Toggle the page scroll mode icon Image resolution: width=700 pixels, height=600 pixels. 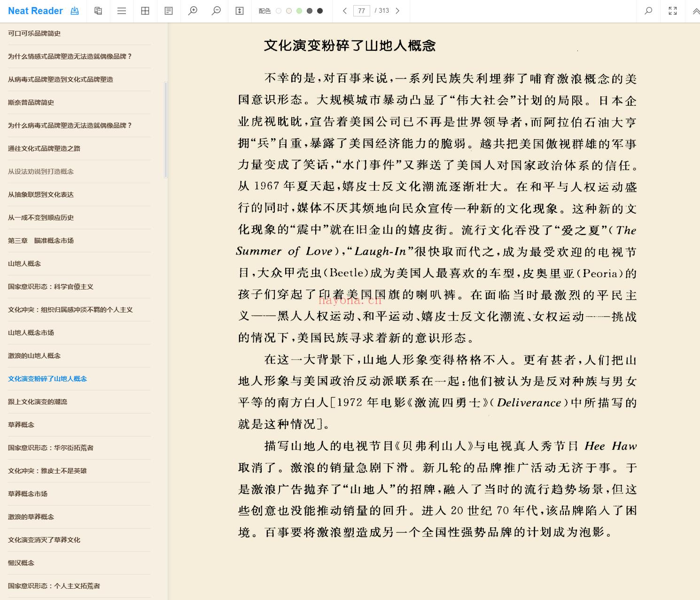point(240,11)
